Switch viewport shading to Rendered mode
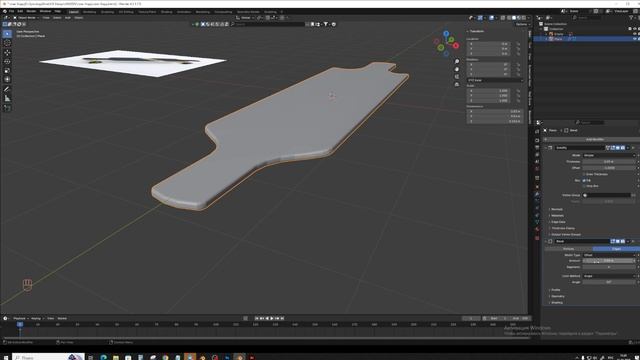The height and width of the screenshot is (360, 640). (x=524, y=18)
